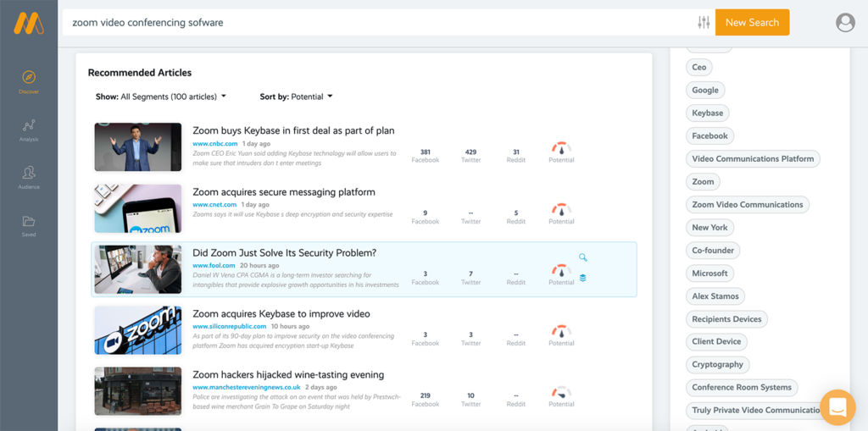
Task: Open 'Zoom hackers hijacked wine-tasting evening' article
Action: (x=288, y=374)
